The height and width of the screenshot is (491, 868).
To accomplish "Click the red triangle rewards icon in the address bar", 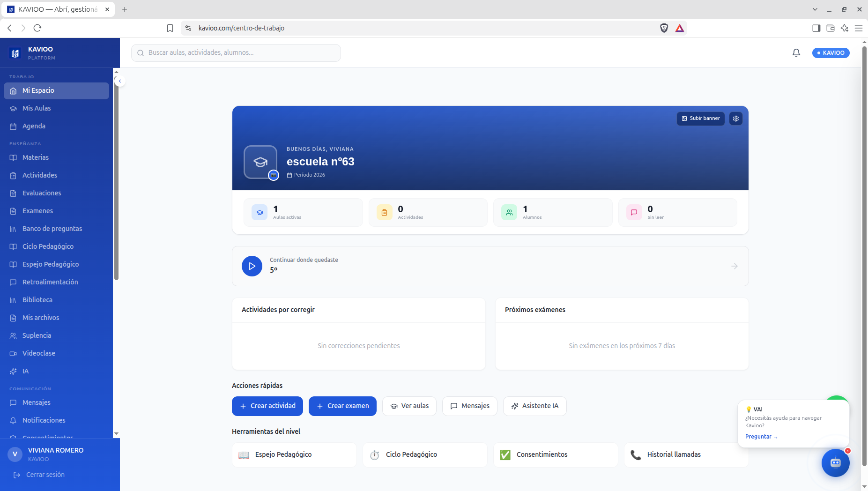I will [680, 28].
